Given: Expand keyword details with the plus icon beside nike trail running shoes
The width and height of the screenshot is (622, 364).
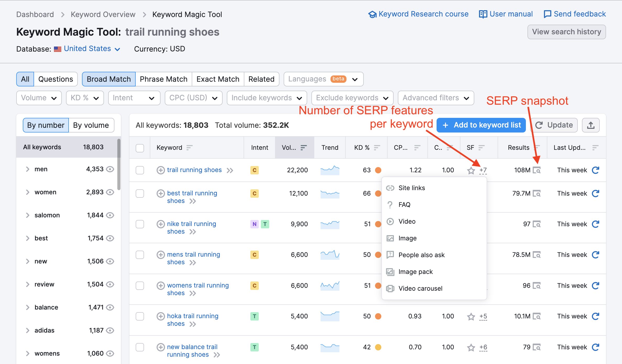Looking at the screenshot, I should (x=161, y=224).
